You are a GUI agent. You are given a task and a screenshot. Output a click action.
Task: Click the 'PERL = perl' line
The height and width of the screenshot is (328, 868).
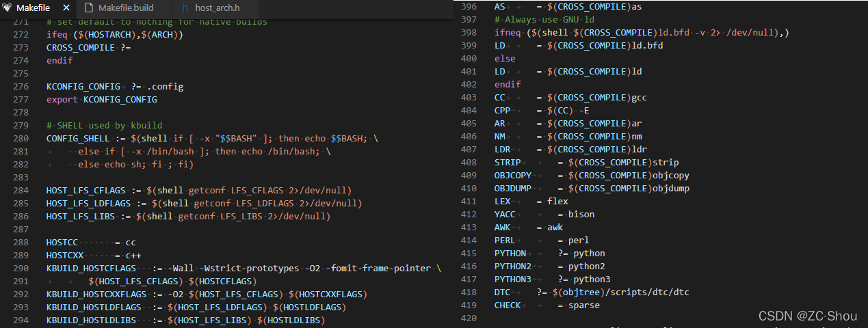point(542,240)
